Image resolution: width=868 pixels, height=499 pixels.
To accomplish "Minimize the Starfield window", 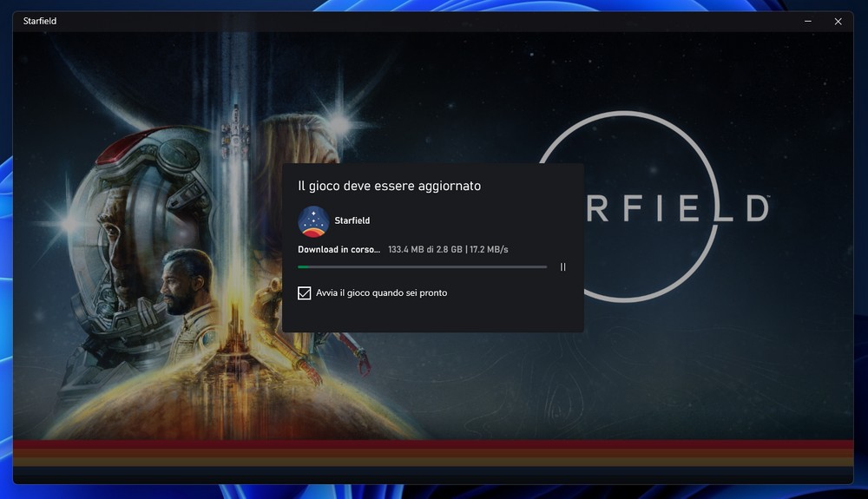I will click(808, 21).
